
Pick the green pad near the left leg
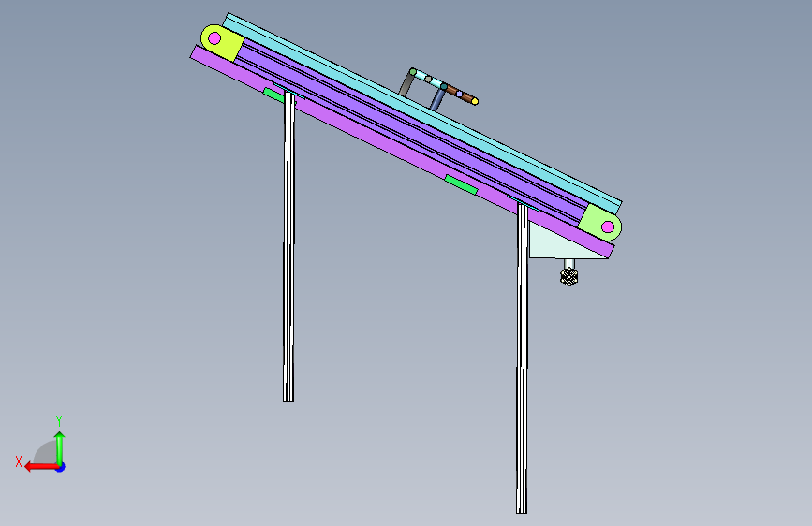point(274,95)
